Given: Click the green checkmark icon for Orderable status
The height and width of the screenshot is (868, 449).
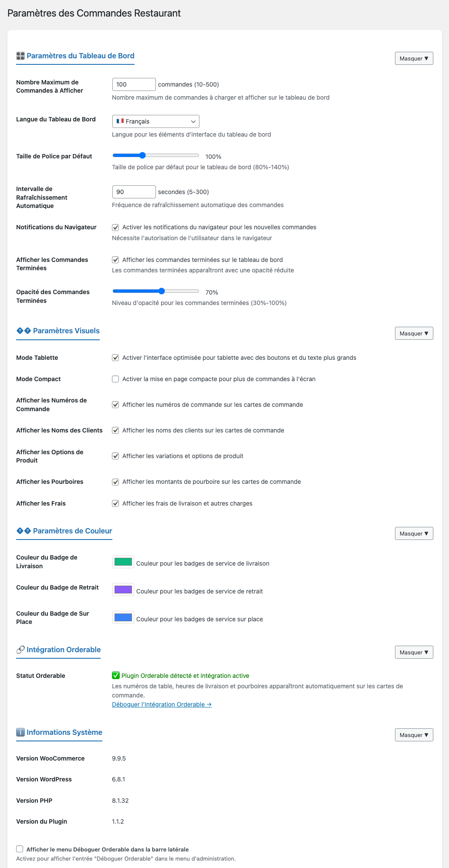Looking at the screenshot, I should [116, 675].
